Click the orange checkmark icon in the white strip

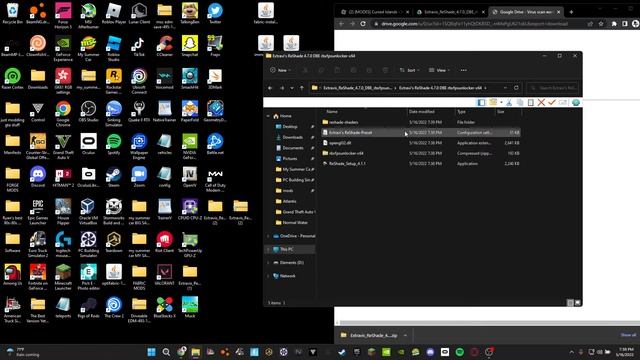pos(552,102)
